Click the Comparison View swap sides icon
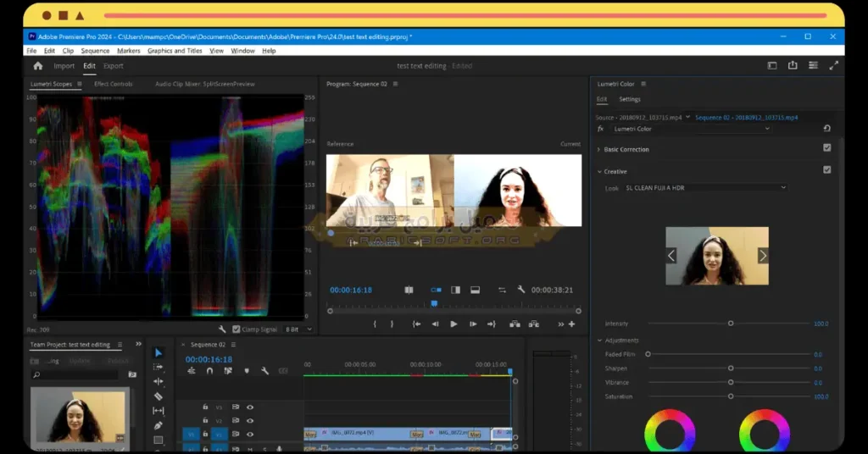This screenshot has width=868, height=454. [502, 290]
